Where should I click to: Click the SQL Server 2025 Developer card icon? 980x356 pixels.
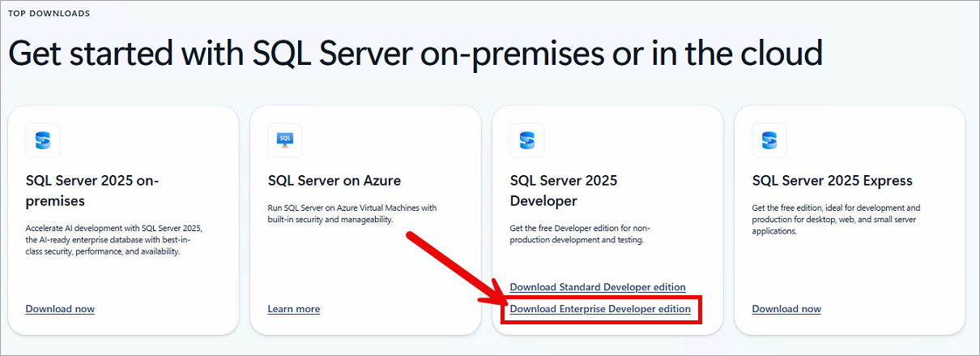click(x=527, y=140)
